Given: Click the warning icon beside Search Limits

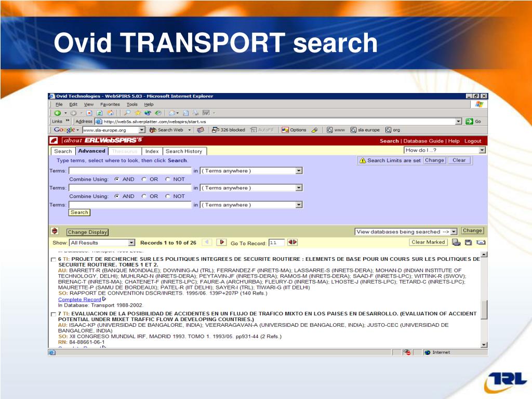Looking at the screenshot, I should (x=362, y=160).
